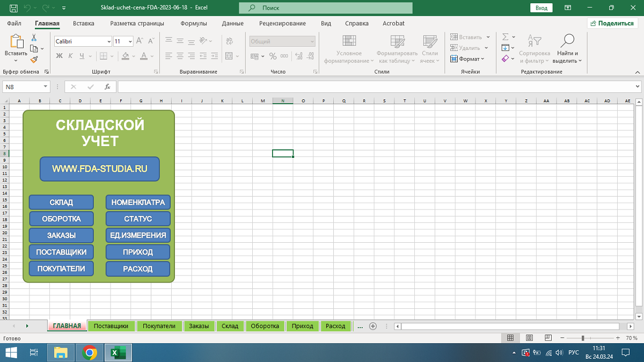Align cell text right
The image size is (644, 362).
coord(191,56)
